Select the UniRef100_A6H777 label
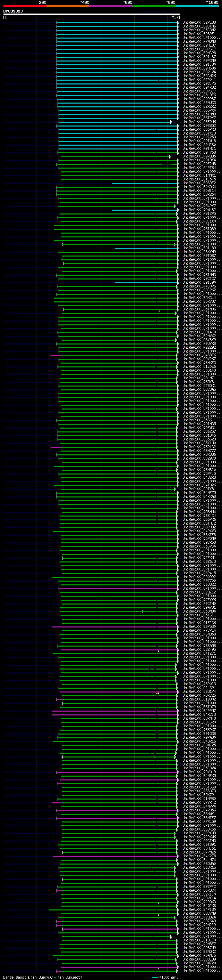The height and width of the screenshot is (980, 222). click(199, 451)
